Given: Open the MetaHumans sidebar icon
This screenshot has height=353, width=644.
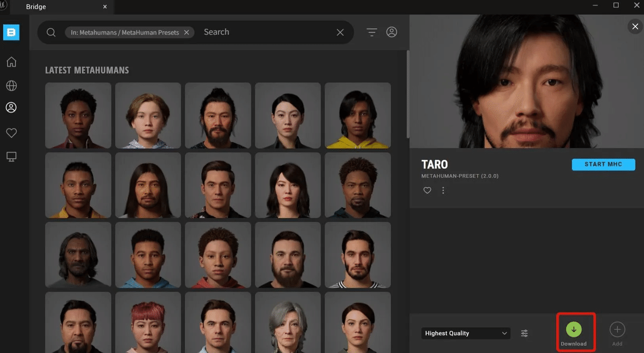Looking at the screenshot, I should click(x=11, y=108).
